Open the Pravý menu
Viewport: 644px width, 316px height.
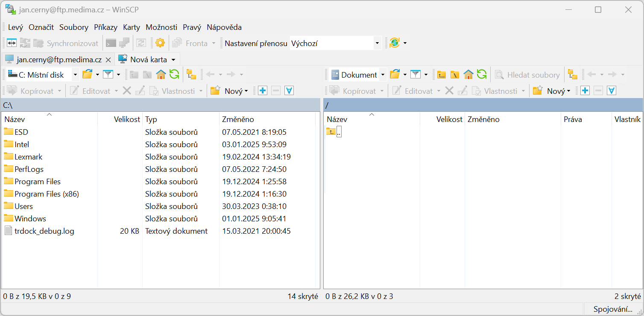coord(192,27)
